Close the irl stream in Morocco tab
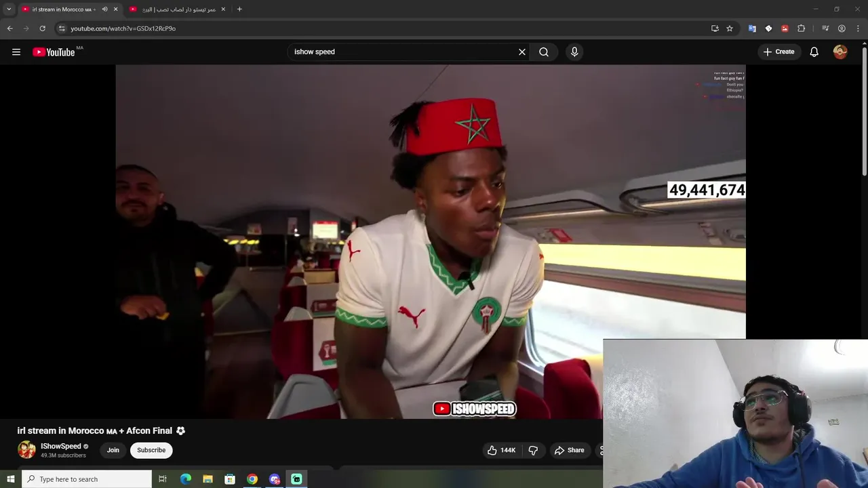This screenshot has width=868, height=488. point(115,9)
